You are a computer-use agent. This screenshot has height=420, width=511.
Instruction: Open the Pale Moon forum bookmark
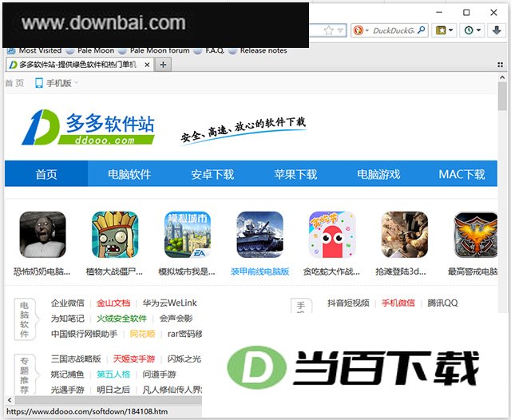point(154,50)
